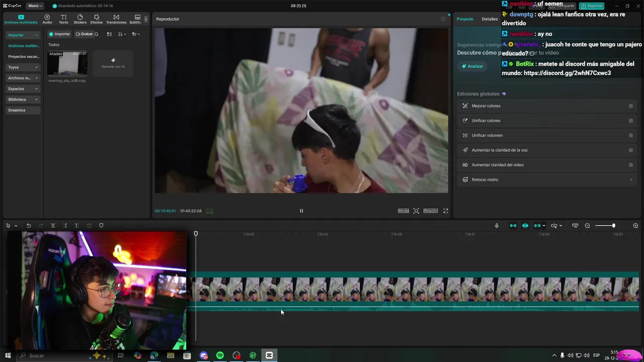Open the Stickers tab
Screen dimensions: 644x362
point(80,20)
